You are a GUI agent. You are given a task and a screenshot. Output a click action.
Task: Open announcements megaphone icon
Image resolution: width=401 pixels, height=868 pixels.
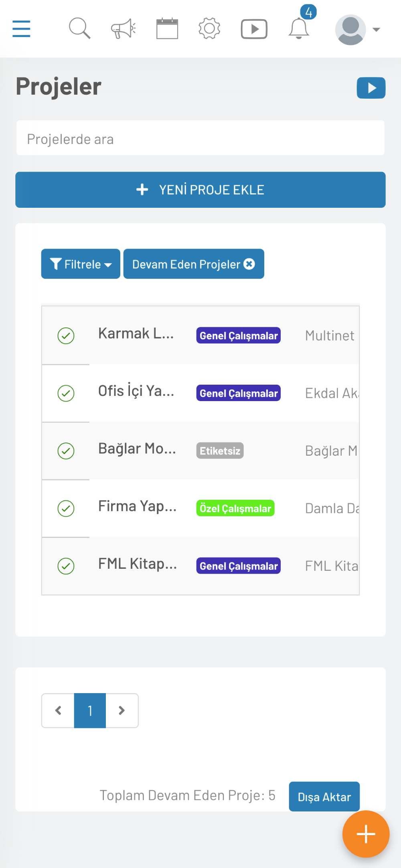pyautogui.click(x=124, y=29)
